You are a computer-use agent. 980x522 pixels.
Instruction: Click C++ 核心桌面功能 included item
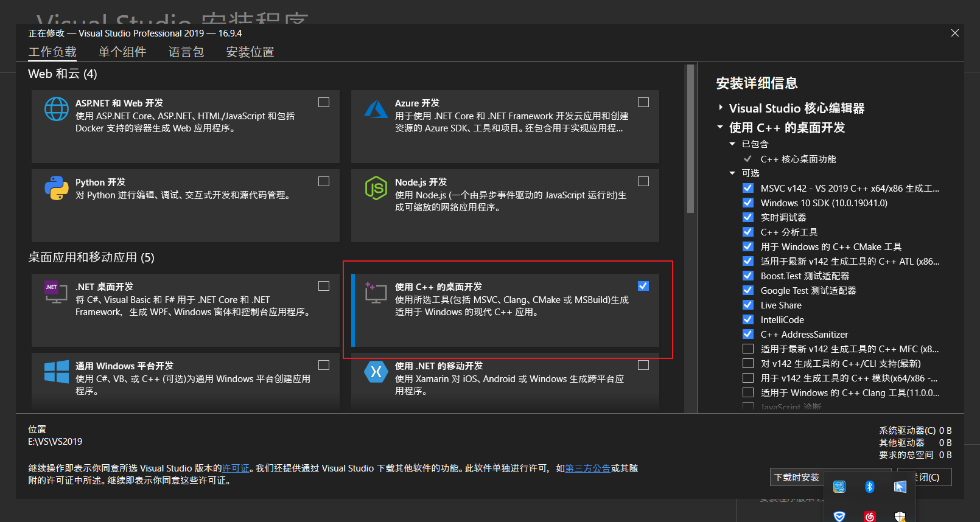798,159
